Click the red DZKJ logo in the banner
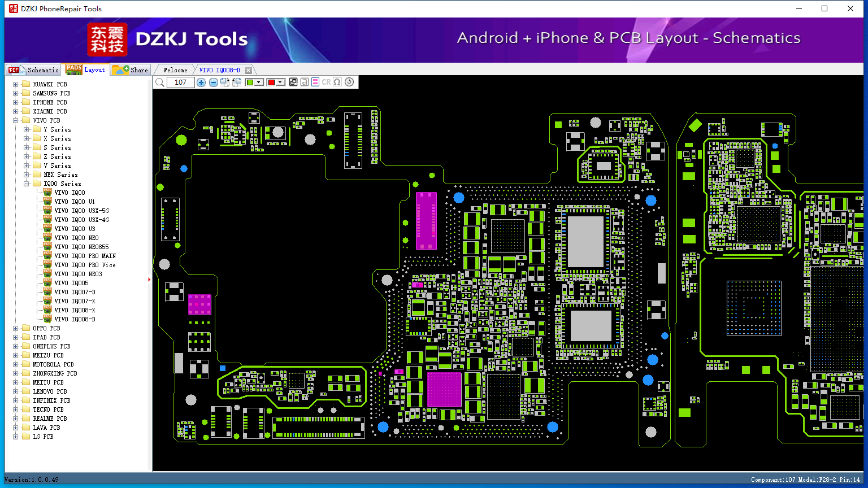Viewport: 868px width, 488px height. pyautogui.click(x=107, y=40)
